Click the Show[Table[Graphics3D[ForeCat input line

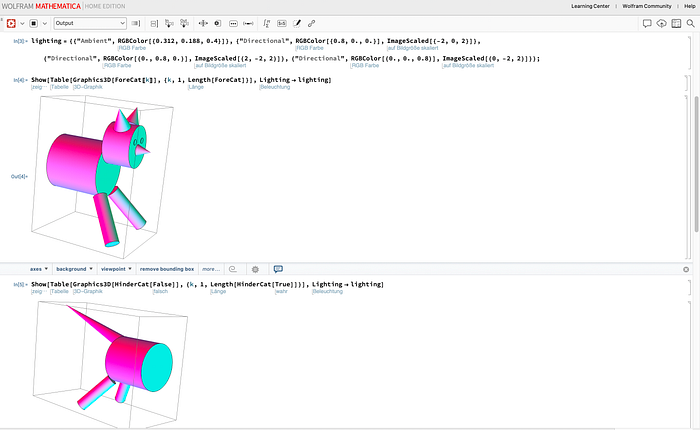181,80
